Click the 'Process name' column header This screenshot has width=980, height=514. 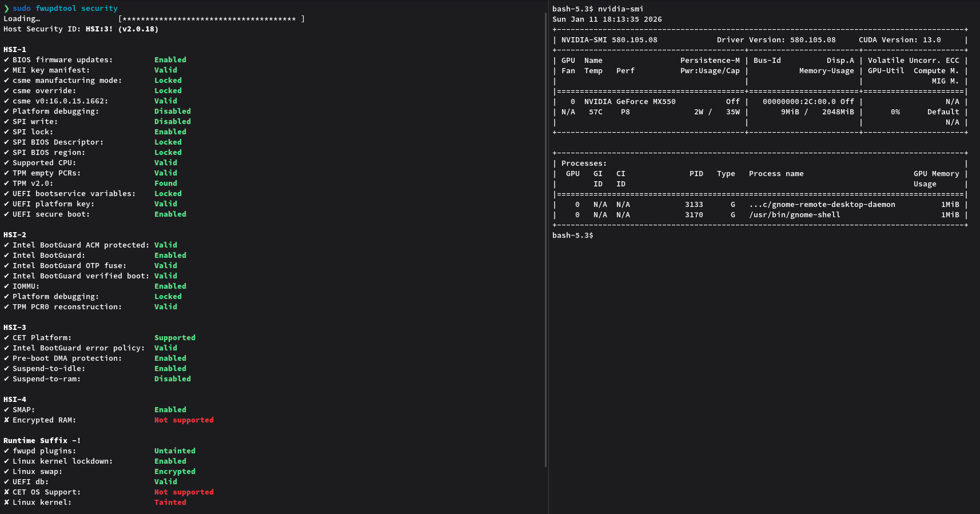tap(776, 174)
